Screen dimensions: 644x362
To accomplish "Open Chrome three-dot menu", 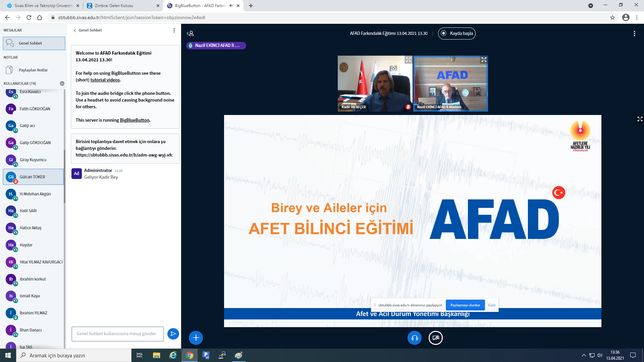I will (x=637, y=17).
